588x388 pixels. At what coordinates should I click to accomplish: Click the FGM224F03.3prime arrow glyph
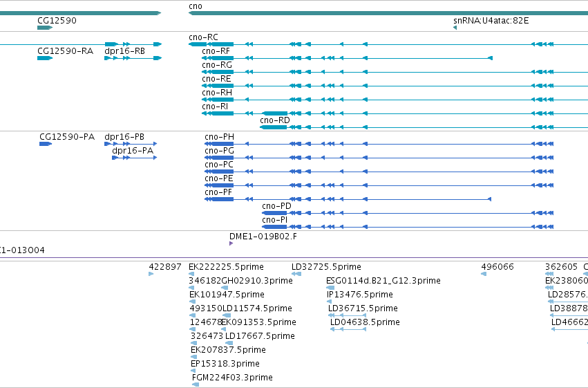196,385
